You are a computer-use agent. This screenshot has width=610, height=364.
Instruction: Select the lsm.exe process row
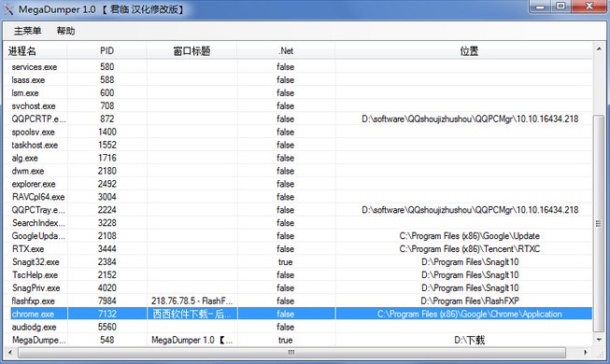point(298,93)
